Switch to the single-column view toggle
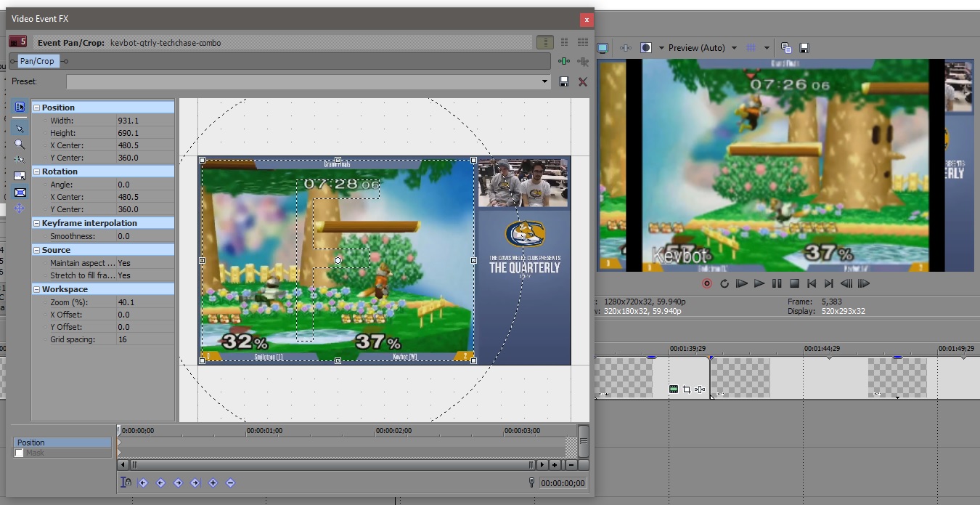The height and width of the screenshot is (505, 980). tap(545, 42)
